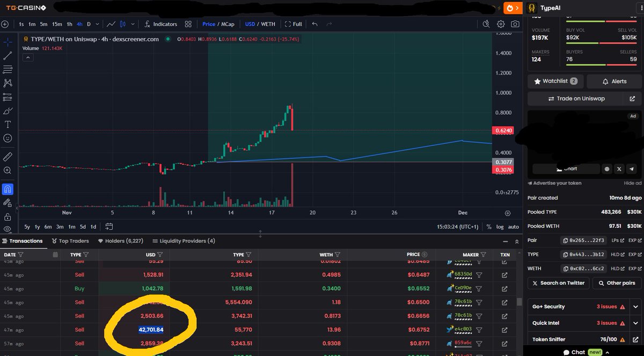The image size is (644, 356).
Task: Add TypeAI to Watchlist
Action: [555, 81]
